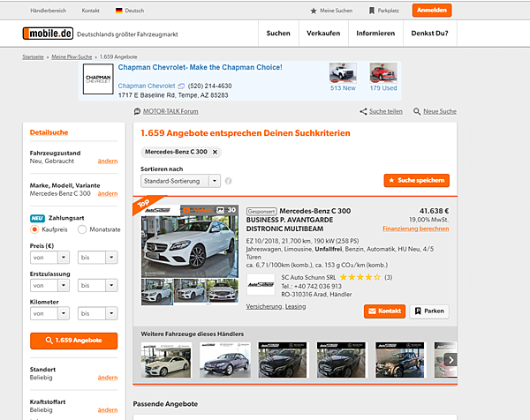Open the fifth dealer vehicle, dark SUV
The image size is (530, 420).
click(x=400, y=360)
